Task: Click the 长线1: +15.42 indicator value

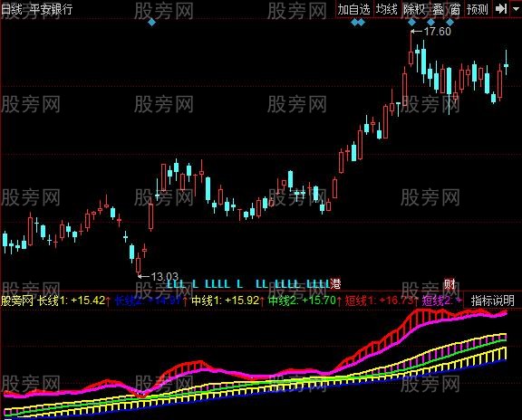Action: (71, 301)
